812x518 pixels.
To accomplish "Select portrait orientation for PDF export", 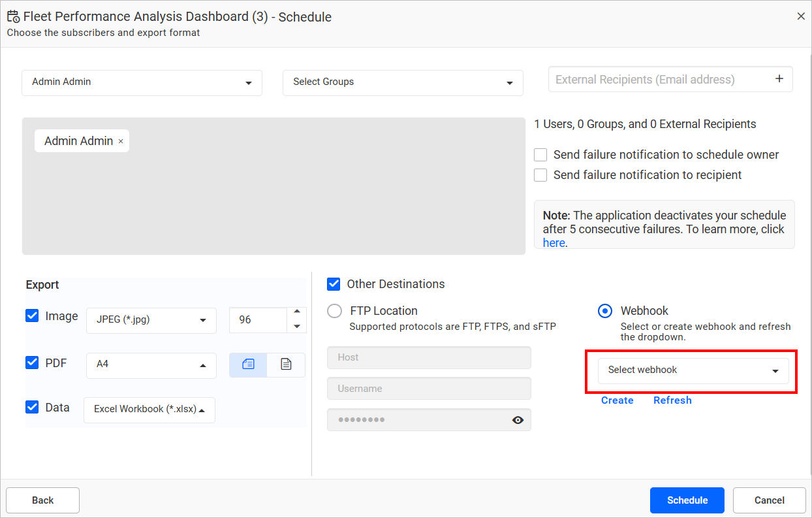I will point(285,365).
